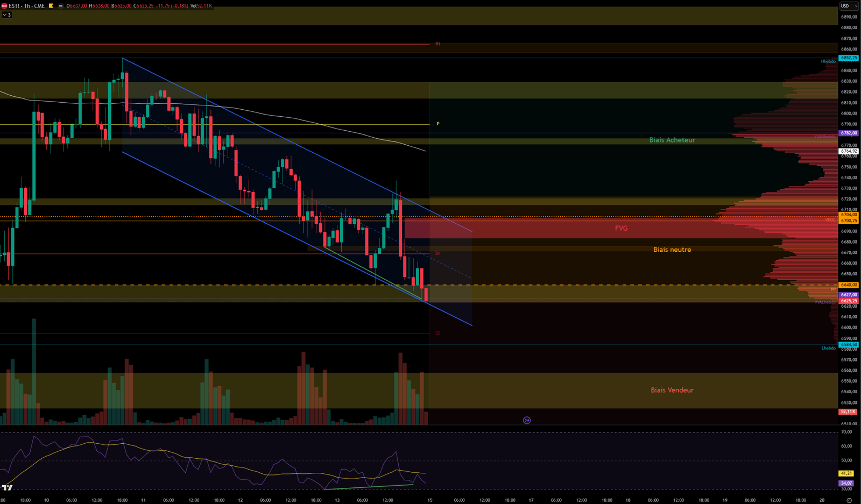Viewport: 861px width, 504px height.
Task: Open time axis settings gear icon
Action: click(849, 500)
